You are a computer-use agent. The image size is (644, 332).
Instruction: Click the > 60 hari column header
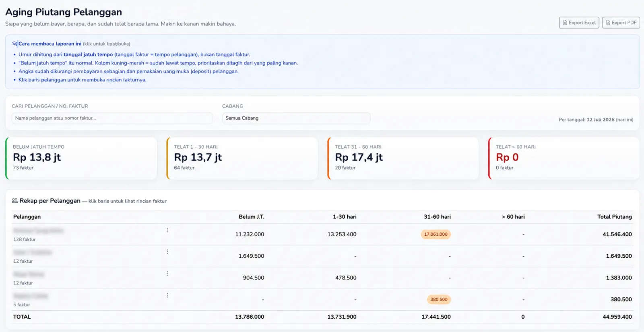coord(513,217)
